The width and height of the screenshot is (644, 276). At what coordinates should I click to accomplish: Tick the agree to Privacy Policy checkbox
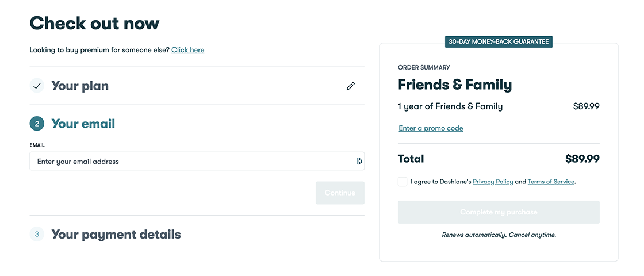point(402,182)
